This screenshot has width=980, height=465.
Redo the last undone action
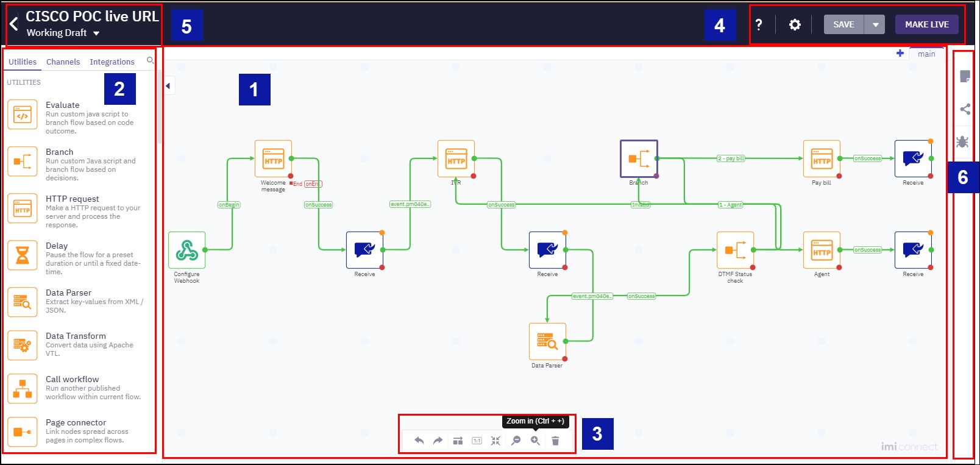click(x=438, y=441)
